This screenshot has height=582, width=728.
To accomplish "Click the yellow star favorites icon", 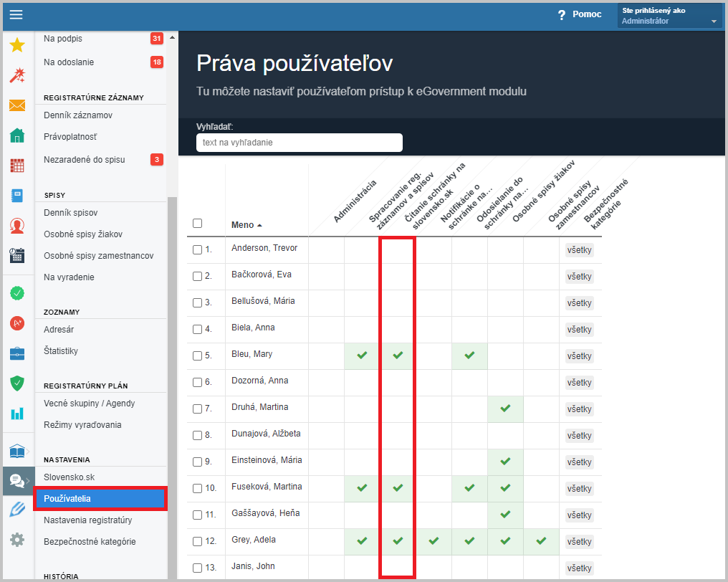I will 17,45.
